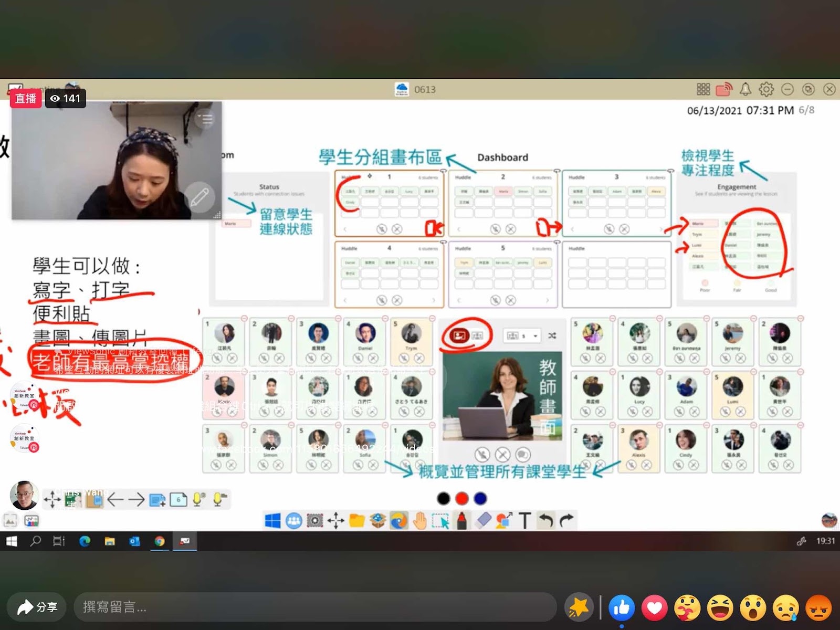The width and height of the screenshot is (840, 630).
Task: Mute Alexis's microphone on student card
Action: pos(632,465)
